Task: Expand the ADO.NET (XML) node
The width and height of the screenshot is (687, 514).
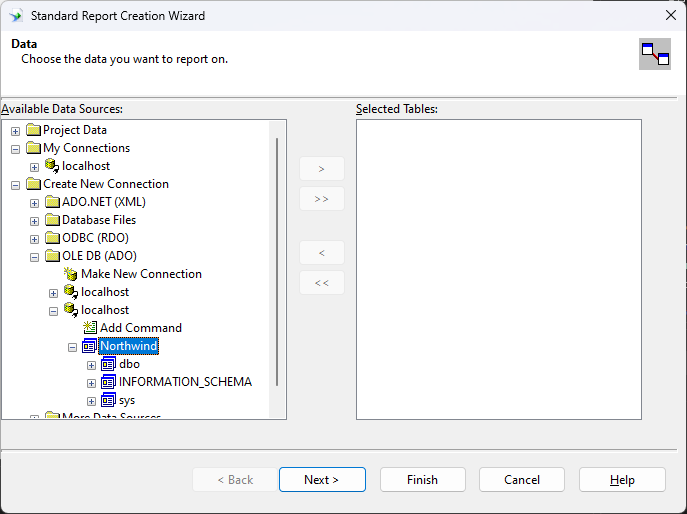Action: coord(34,202)
